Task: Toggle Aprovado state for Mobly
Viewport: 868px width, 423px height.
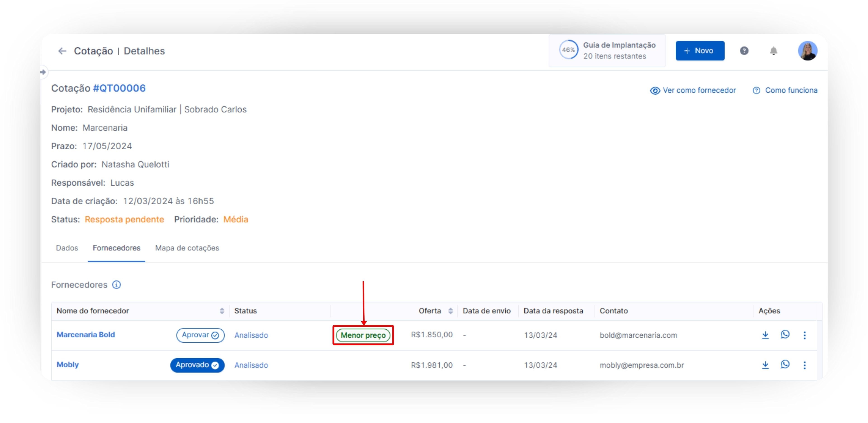Action: point(197,365)
